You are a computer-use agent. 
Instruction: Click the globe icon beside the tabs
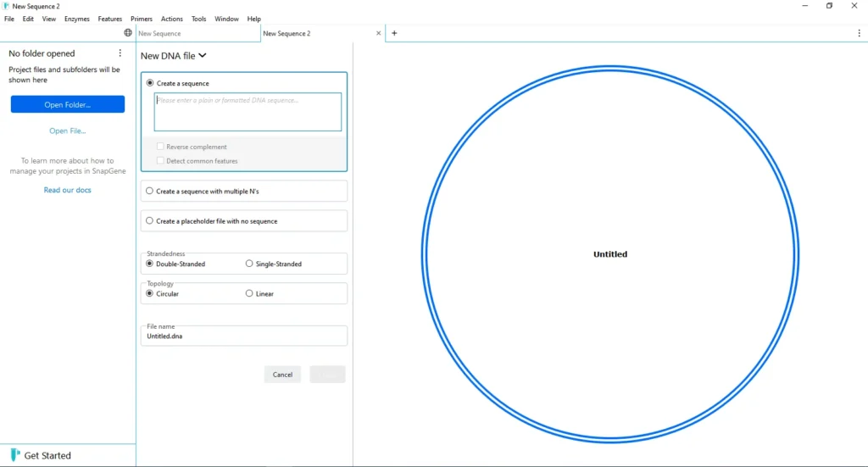click(128, 33)
